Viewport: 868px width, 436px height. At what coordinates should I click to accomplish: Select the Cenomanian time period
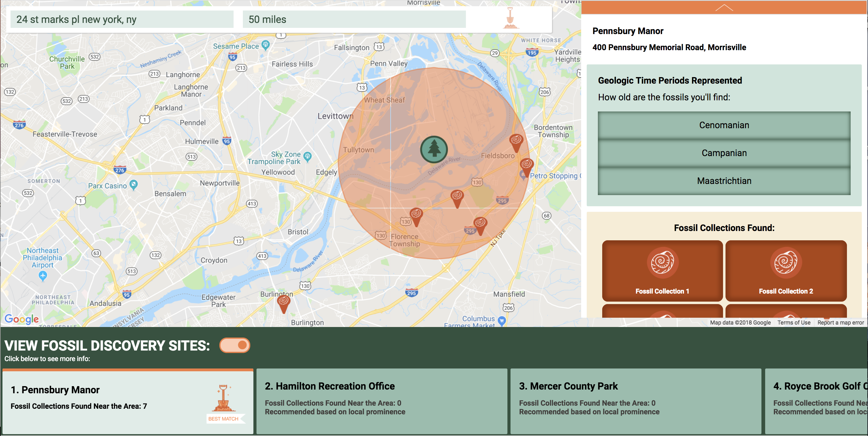[724, 125]
